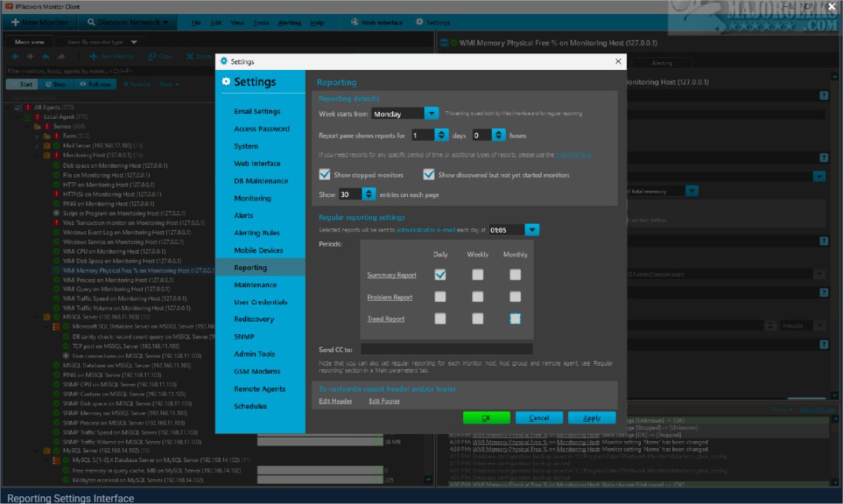Open the Alerting menu
Image resolution: width=843 pixels, height=504 pixels.
290,23
